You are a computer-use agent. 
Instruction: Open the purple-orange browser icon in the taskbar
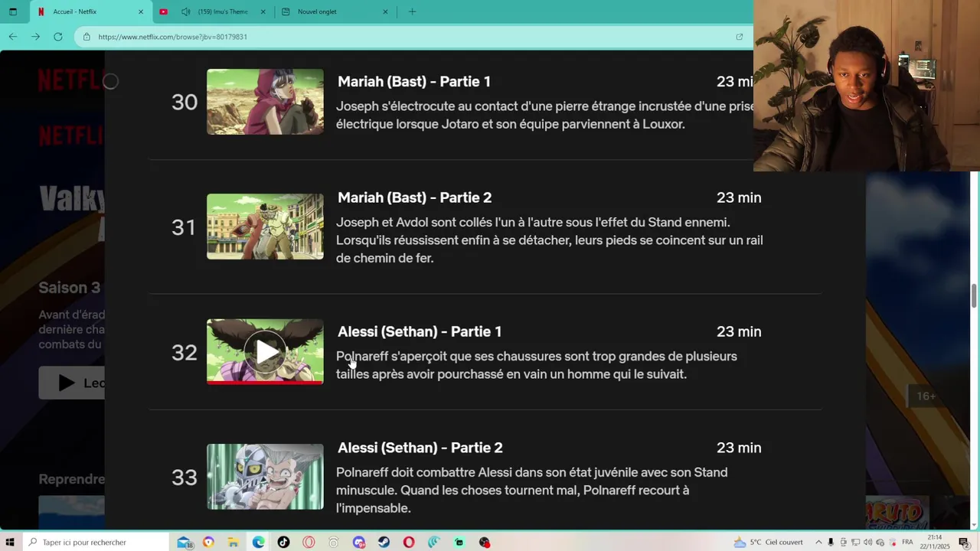coord(208,542)
